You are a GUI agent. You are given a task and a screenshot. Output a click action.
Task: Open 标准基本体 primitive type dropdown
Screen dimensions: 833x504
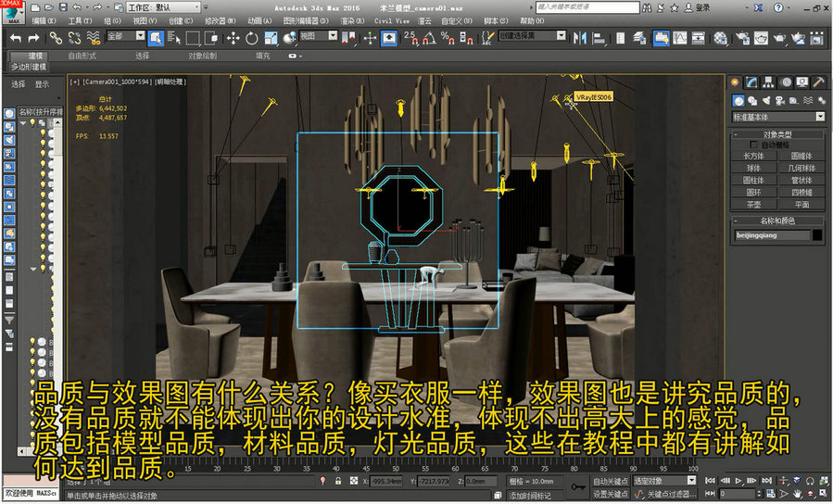pos(779,117)
